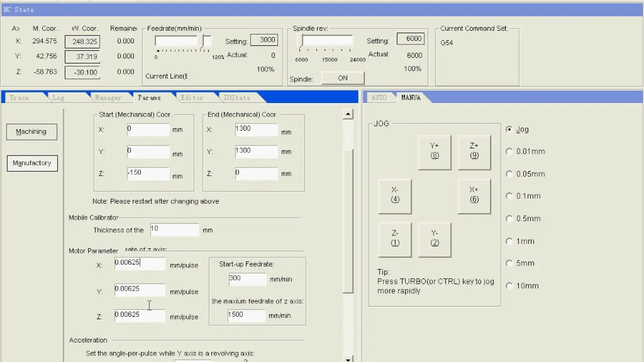Open the Log tab
Screen dimensions: 644x362
point(58,97)
